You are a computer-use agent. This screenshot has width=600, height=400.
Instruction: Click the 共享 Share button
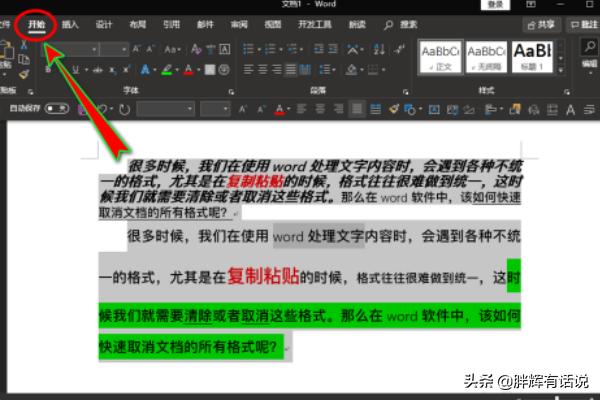541,25
